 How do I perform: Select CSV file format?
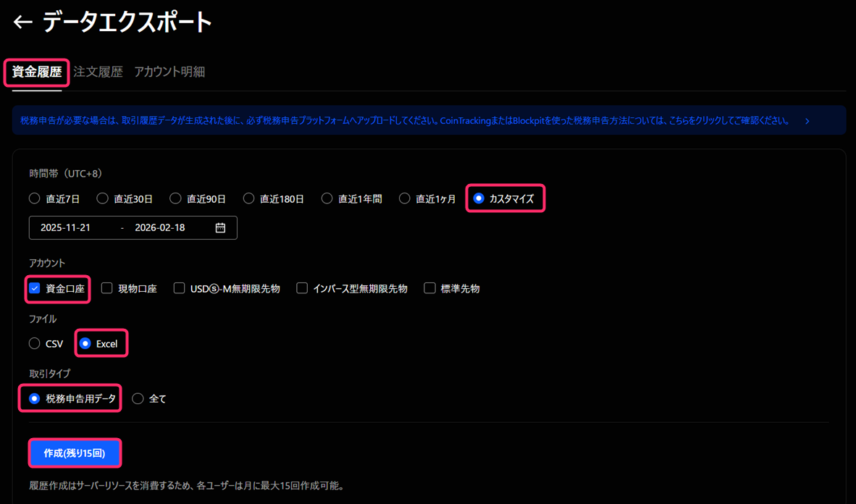(x=35, y=343)
